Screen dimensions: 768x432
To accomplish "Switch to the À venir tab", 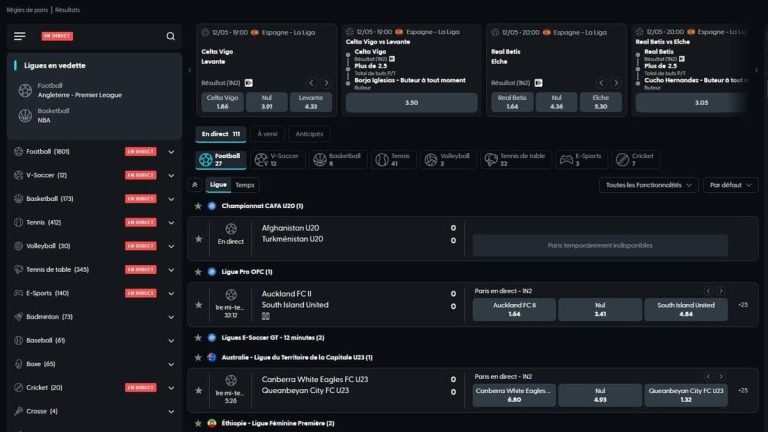I will point(267,134).
